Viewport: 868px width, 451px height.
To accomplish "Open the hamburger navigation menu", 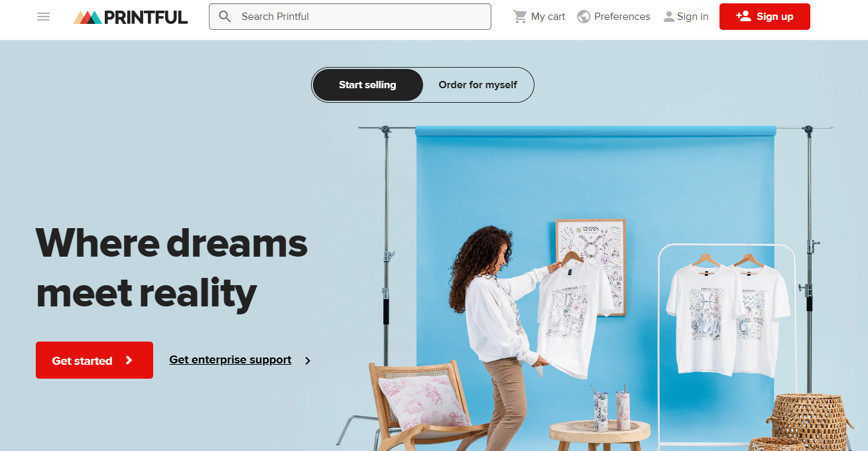I will (x=44, y=17).
